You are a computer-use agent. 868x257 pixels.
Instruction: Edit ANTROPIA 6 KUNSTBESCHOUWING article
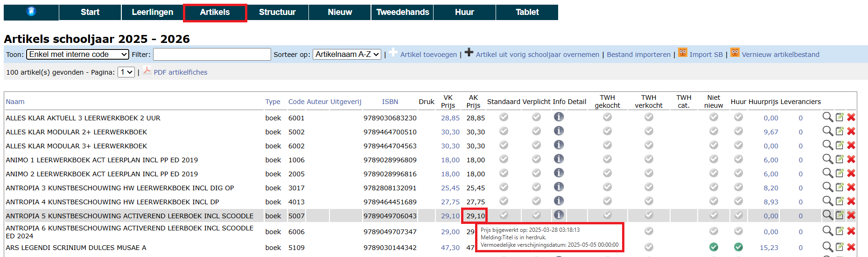point(840,231)
